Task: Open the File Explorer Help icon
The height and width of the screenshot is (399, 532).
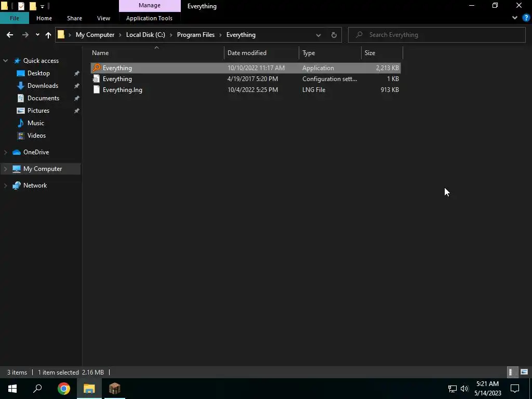Action: coord(526,18)
